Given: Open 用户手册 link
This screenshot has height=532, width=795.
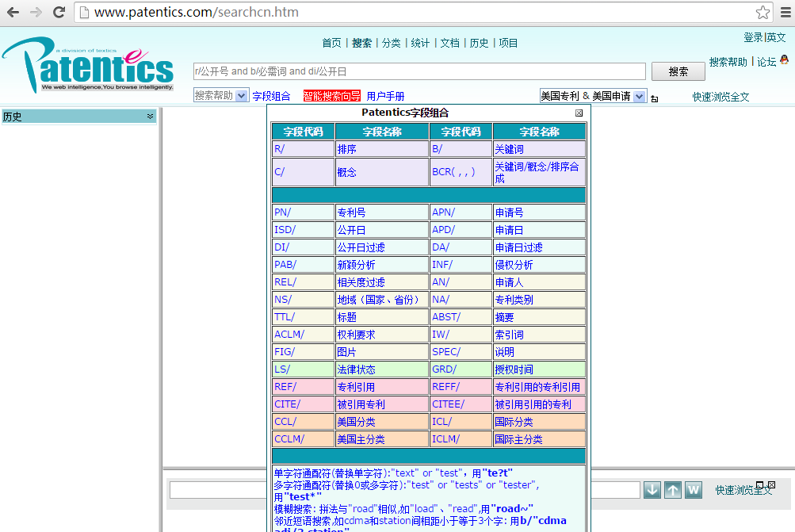Looking at the screenshot, I should pos(385,97).
